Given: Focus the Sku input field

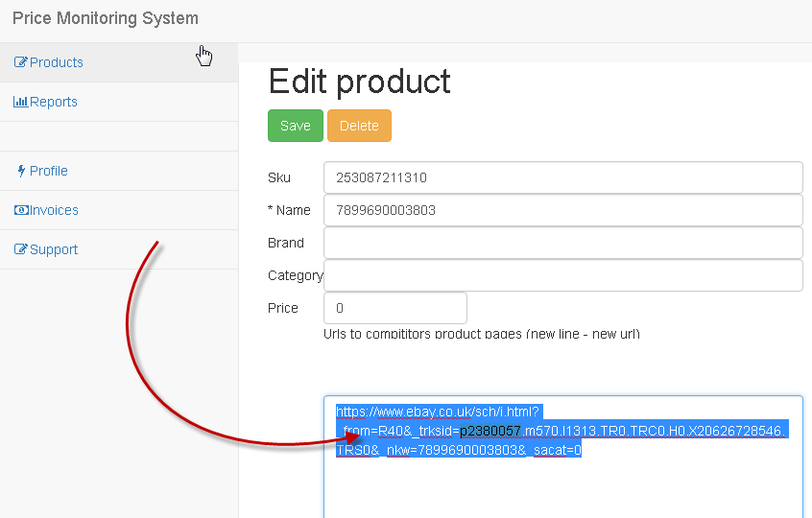Looking at the screenshot, I should point(562,177).
